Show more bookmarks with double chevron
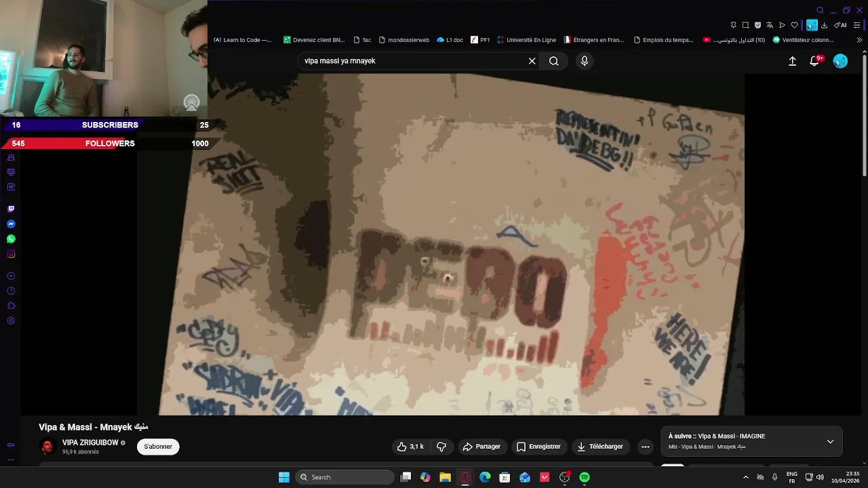 859,40
